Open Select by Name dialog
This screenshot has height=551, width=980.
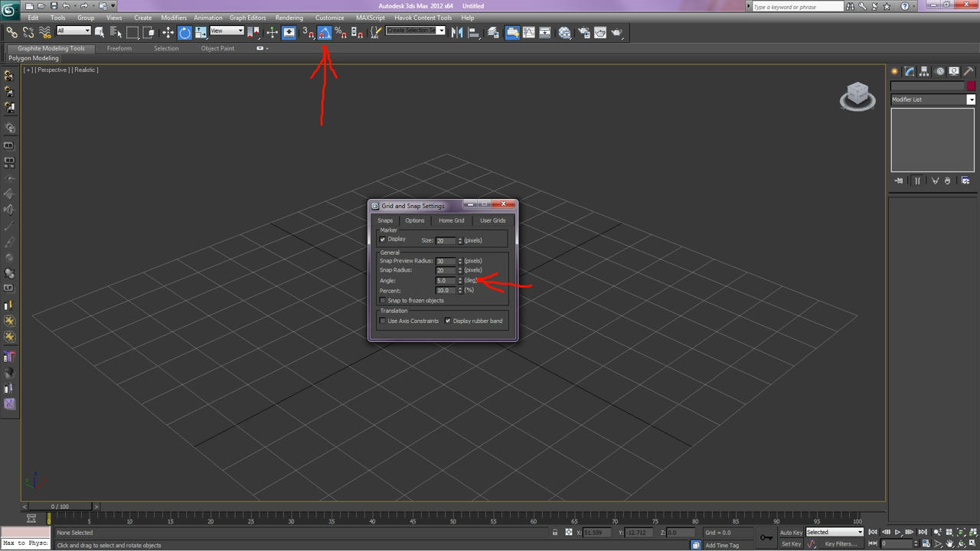tap(116, 32)
